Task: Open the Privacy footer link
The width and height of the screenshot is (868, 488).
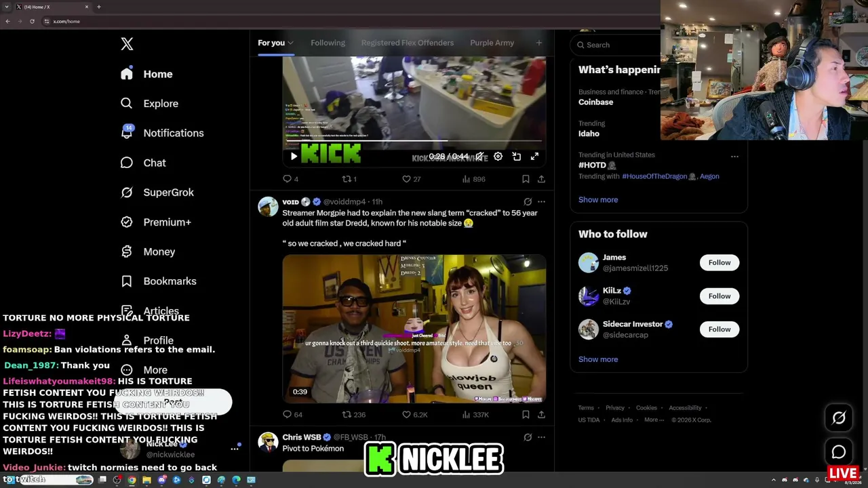Action: [x=615, y=408]
